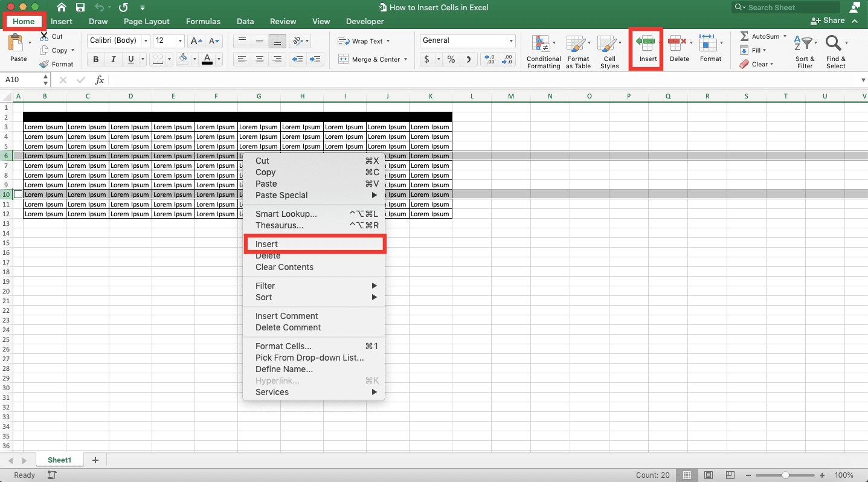The image size is (868, 482).
Task: Click the ribbon Delete cells icon
Action: [x=678, y=43]
